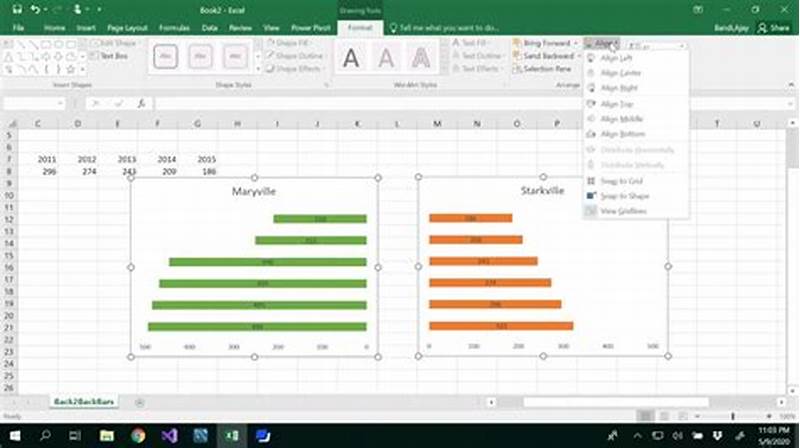Click the Share button
This screenshot has height=448, width=800.
tap(774, 28)
